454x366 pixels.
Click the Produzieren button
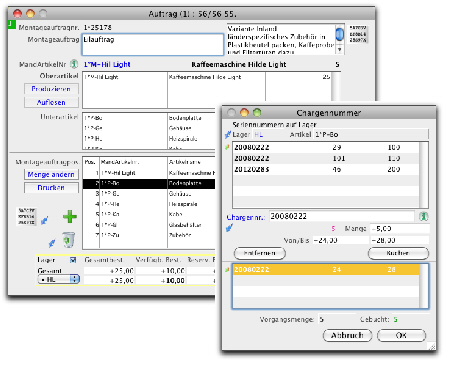point(51,89)
